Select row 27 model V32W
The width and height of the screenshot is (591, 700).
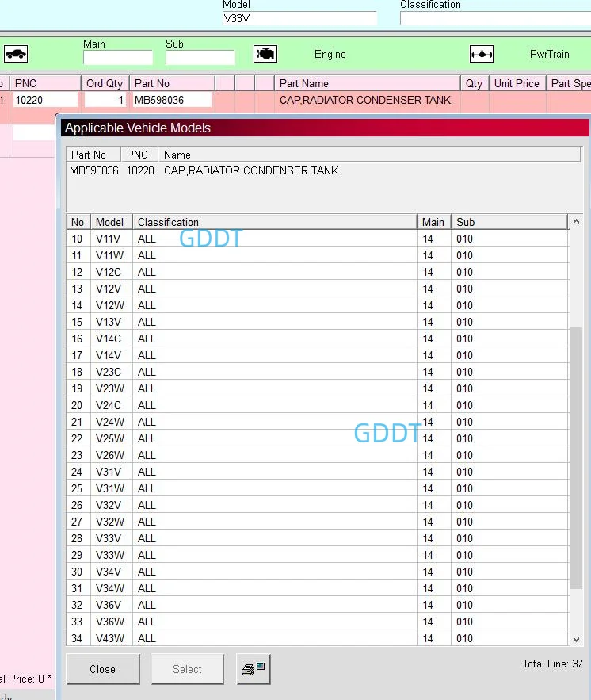317,522
